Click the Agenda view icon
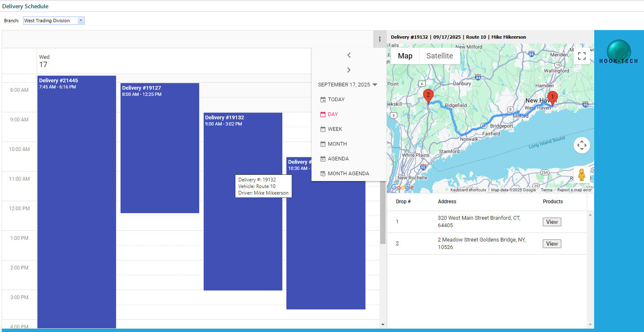Viewport: 644px width, 332px height. point(323,159)
